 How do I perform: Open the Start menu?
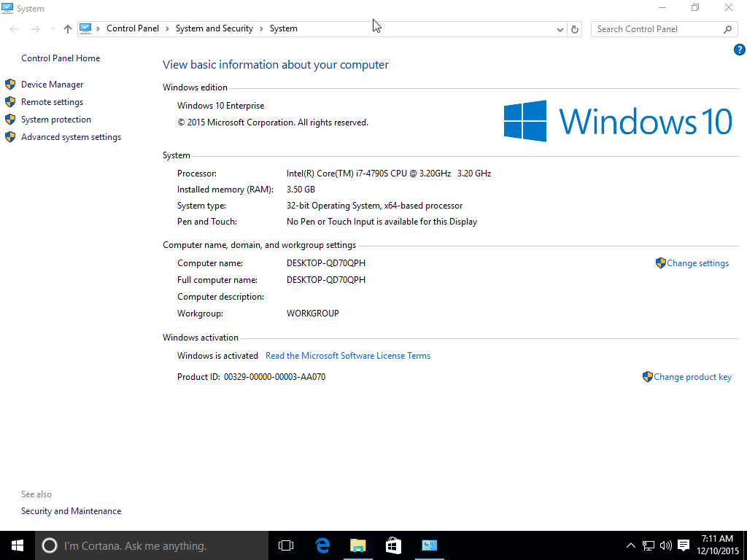point(18,545)
